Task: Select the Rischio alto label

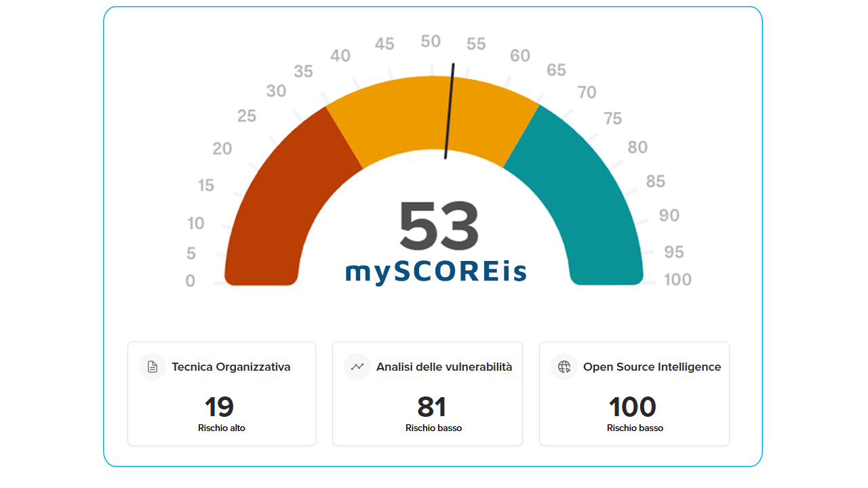Action: [222, 428]
